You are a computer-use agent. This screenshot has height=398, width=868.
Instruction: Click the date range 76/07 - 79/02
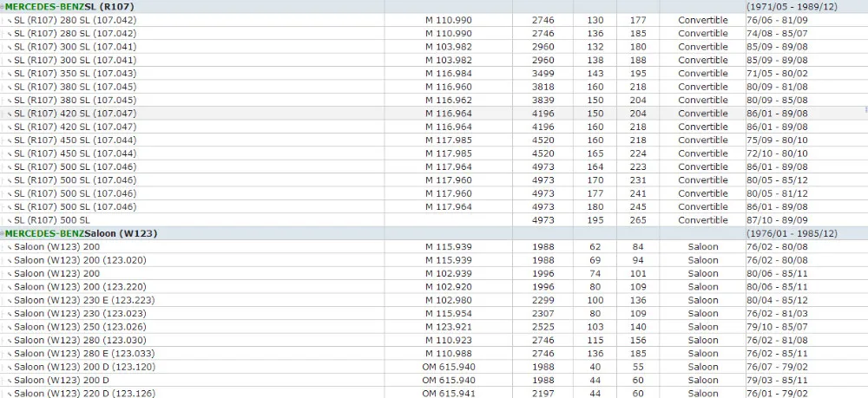[x=777, y=367]
